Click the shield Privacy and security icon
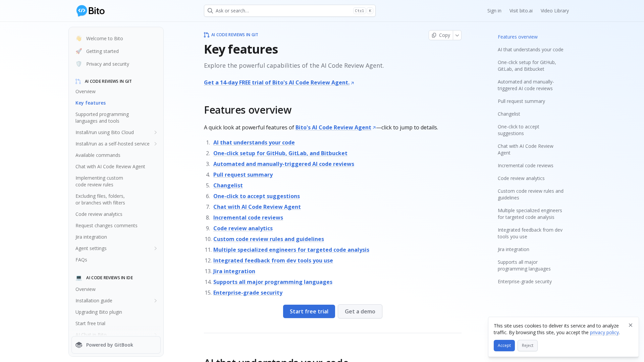The image size is (644, 362). pyautogui.click(x=79, y=64)
